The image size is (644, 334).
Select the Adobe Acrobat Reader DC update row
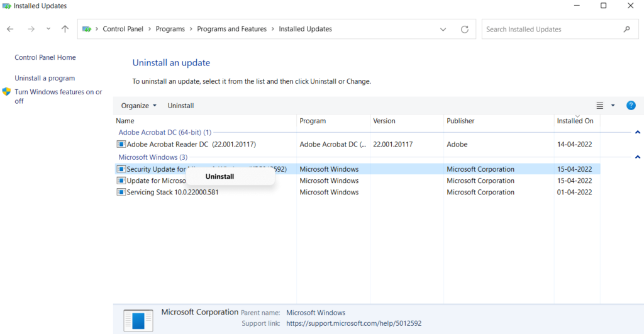[x=357, y=144]
